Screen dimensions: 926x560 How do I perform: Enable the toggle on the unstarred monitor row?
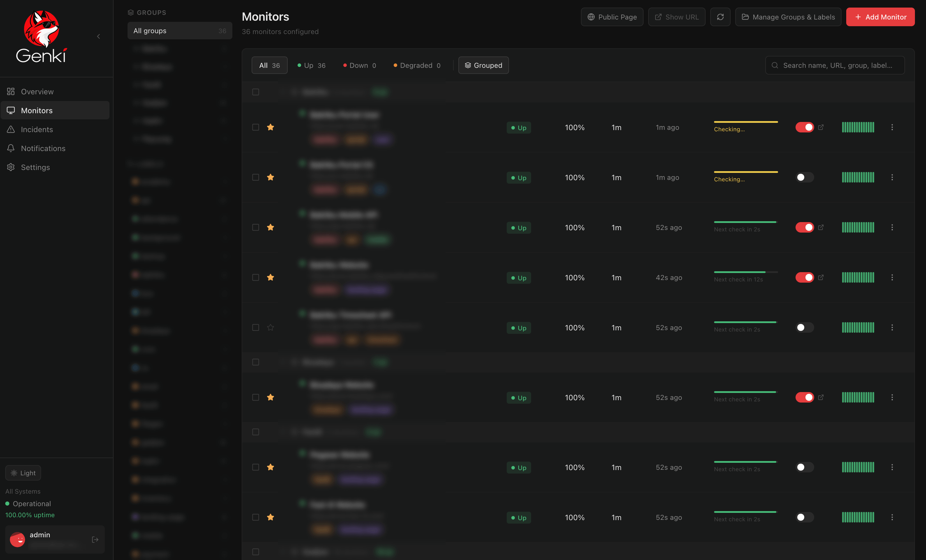805,327
